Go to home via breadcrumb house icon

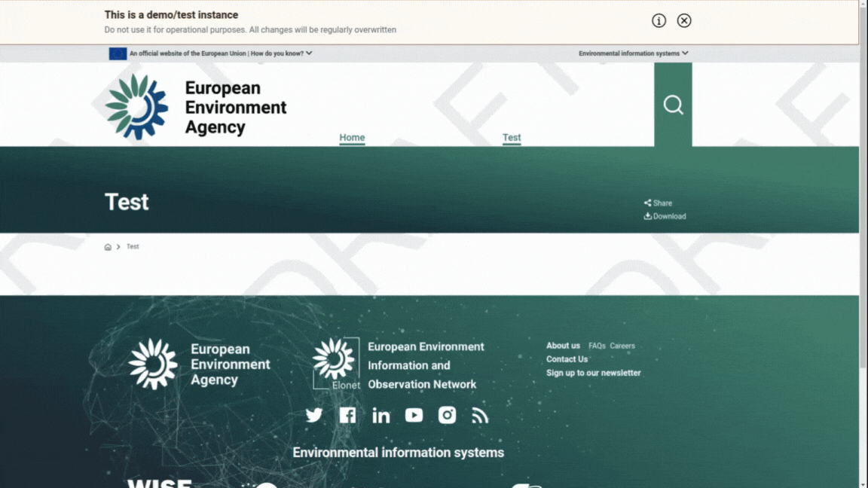[108, 247]
